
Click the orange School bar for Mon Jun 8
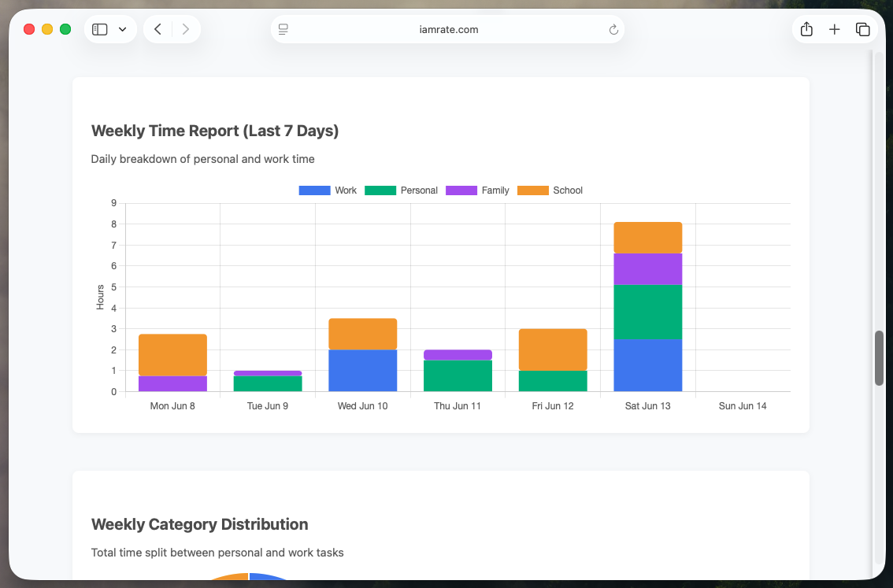point(172,355)
